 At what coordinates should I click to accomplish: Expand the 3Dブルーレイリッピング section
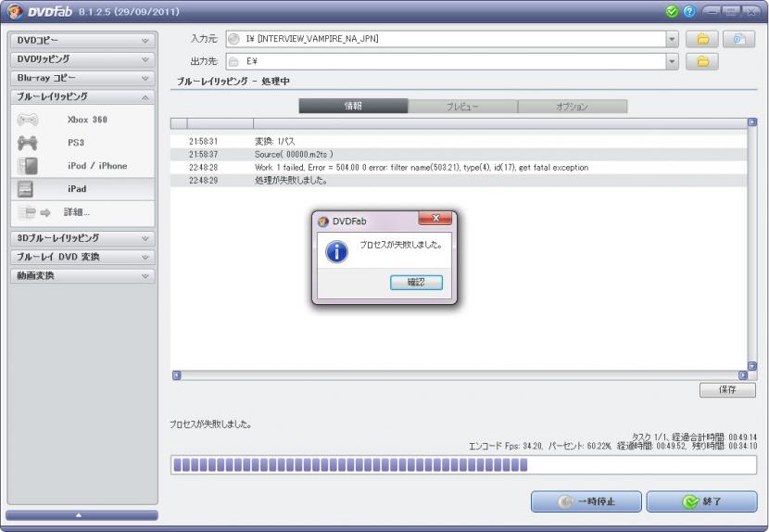tap(82, 238)
